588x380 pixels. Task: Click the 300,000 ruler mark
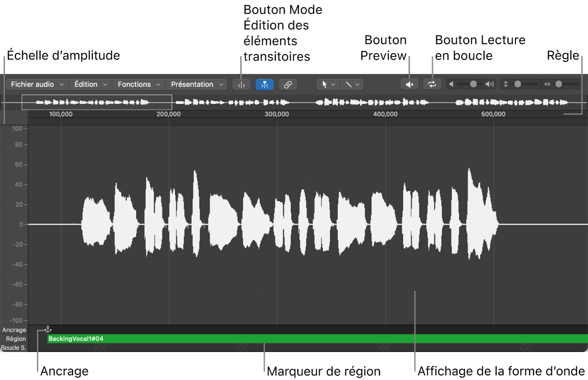point(277,114)
